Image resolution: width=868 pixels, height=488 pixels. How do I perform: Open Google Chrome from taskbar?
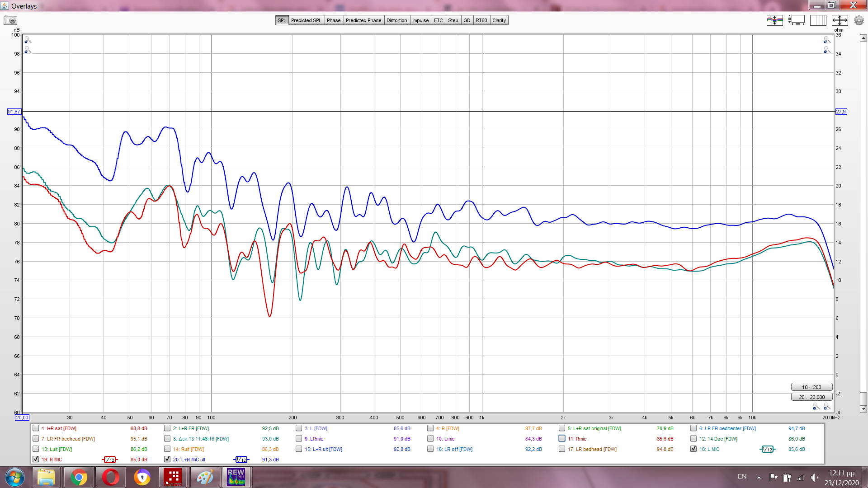point(79,477)
